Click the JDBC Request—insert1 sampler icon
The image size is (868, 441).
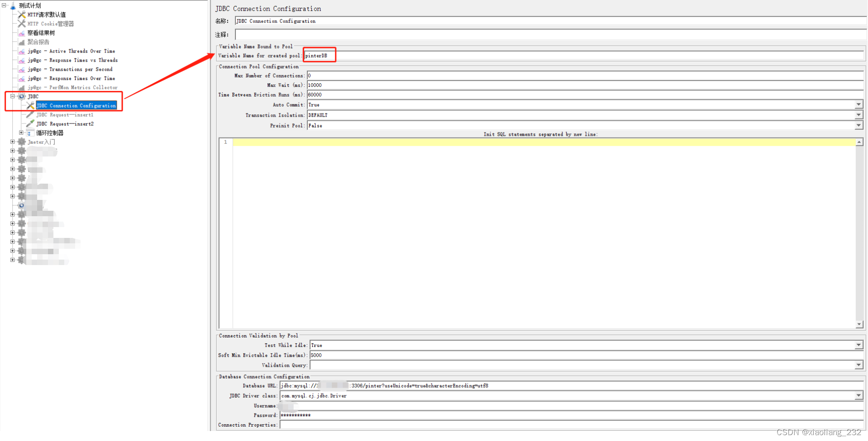29,114
